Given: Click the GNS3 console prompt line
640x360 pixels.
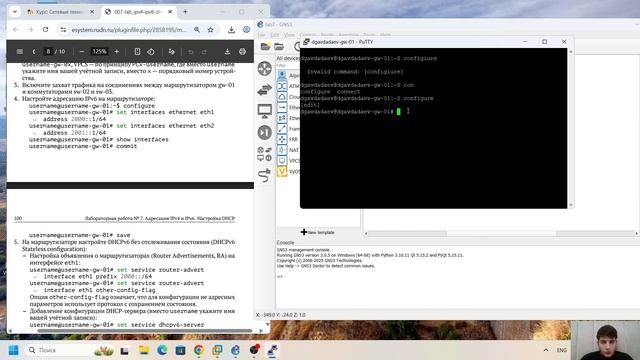Looking at the screenshot, I should 280,277.
